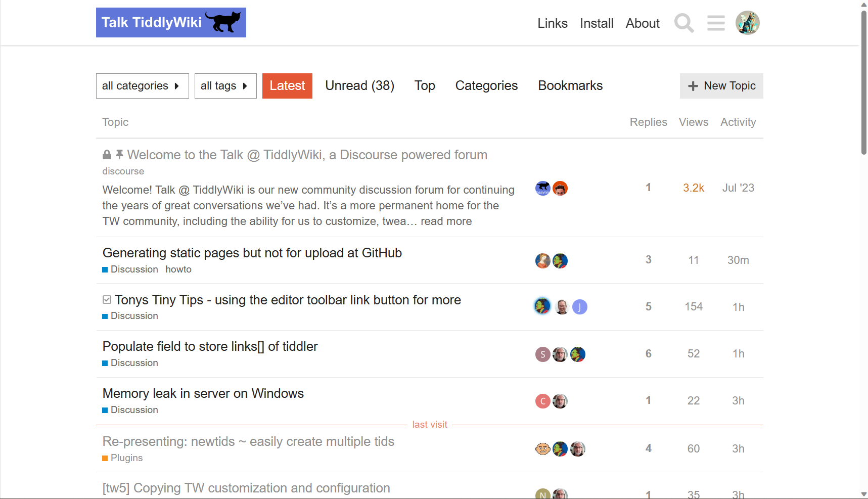Click the page vertical scrollbar thumb
868x499 pixels.
[864, 82]
